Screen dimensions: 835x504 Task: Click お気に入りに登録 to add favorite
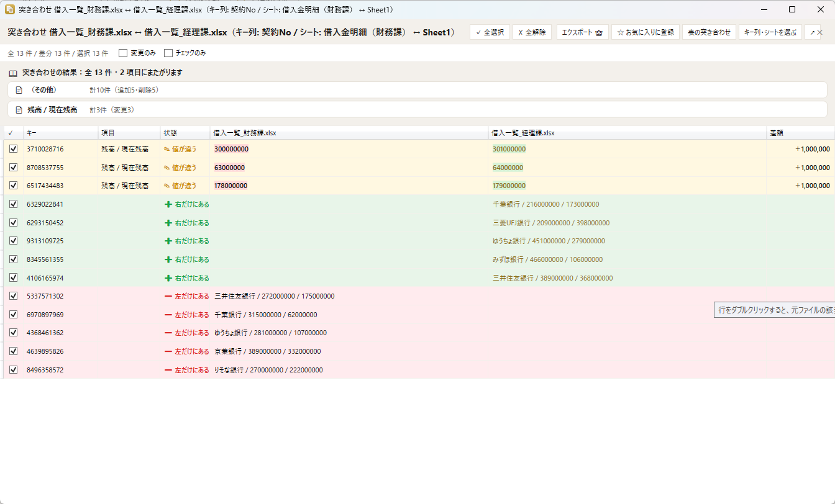646,32
